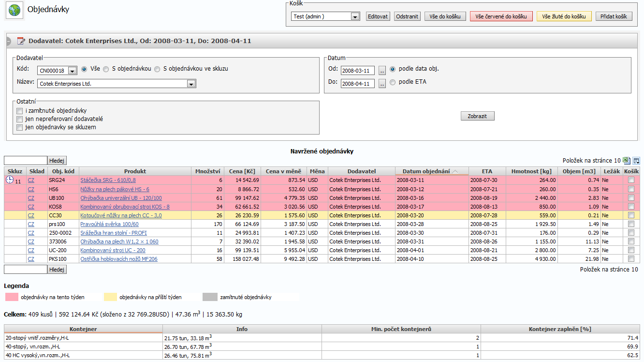Viewport: 644px width, 362px height.
Task: Open the Název supplier dropdown
Action: tap(117, 84)
